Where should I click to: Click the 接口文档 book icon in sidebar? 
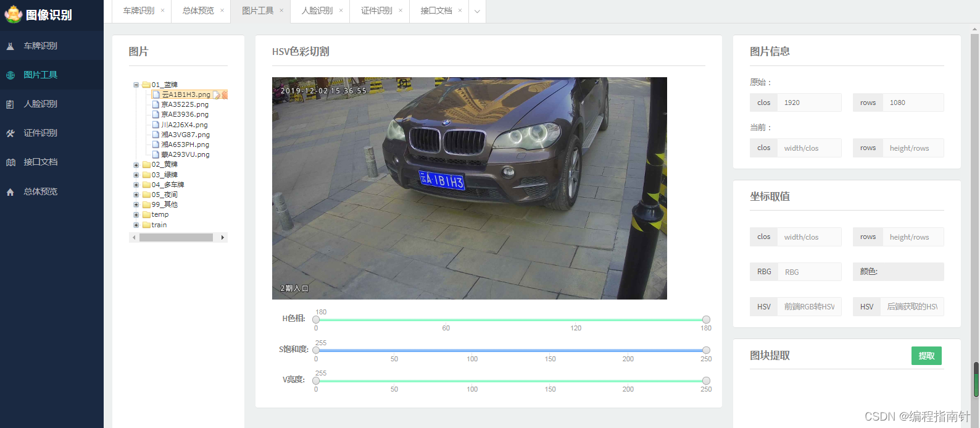point(10,162)
